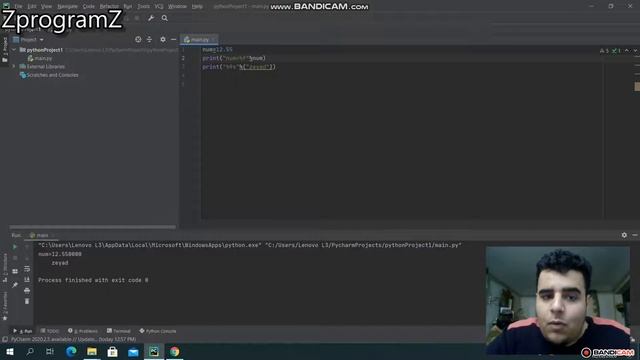640x360 pixels.
Task: Open the File menu
Action: pos(18,7)
